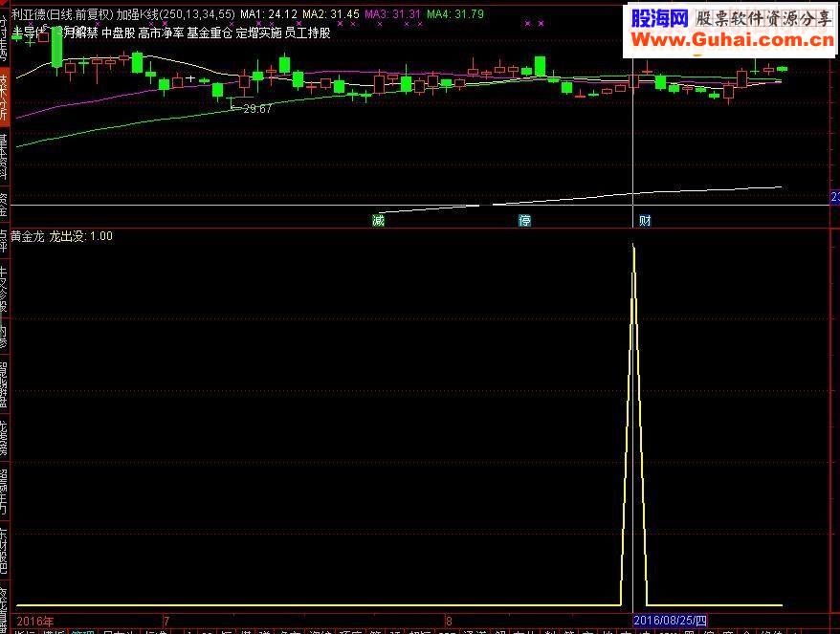Select the MA3: 31.31 value
The width and height of the screenshot is (840, 634).
tap(392, 14)
